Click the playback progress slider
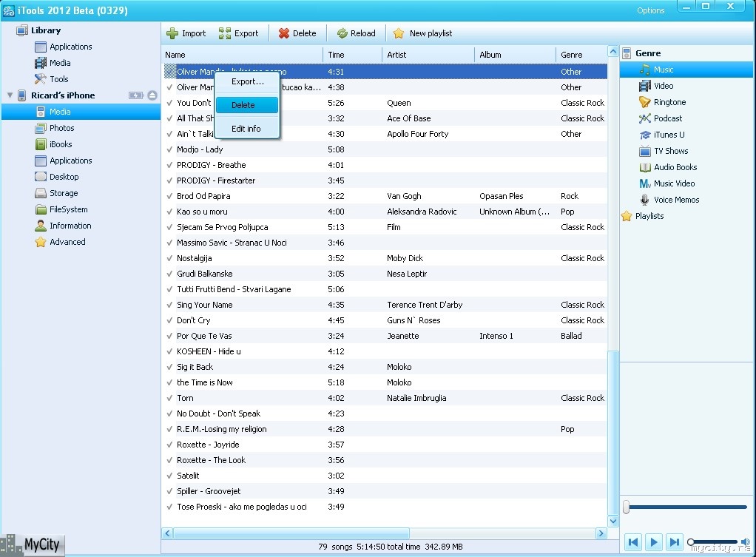 pyautogui.click(x=686, y=507)
